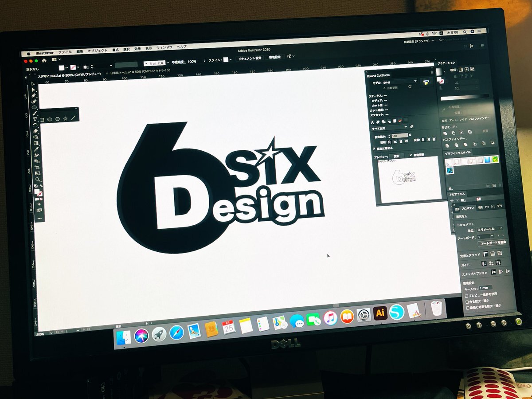The height and width of the screenshot is (399, 532).
Task: Select the blue graphic style swatch
Action: 487,160
